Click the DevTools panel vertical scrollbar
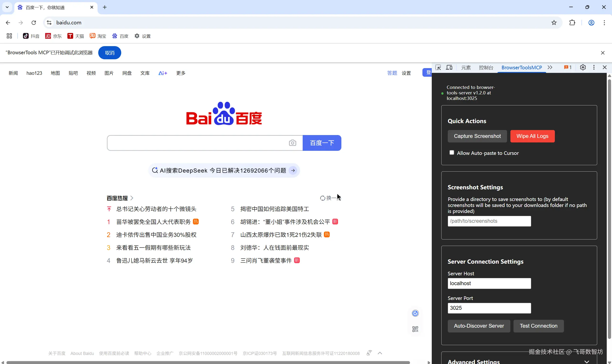The width and height of the screenshot is (612, 364). [609, 208]
